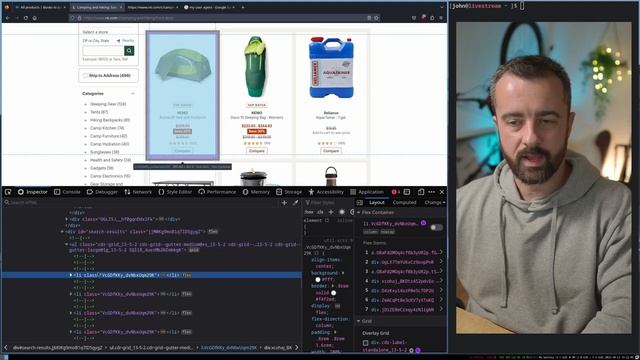Switch to the Debugger tab

102,192
